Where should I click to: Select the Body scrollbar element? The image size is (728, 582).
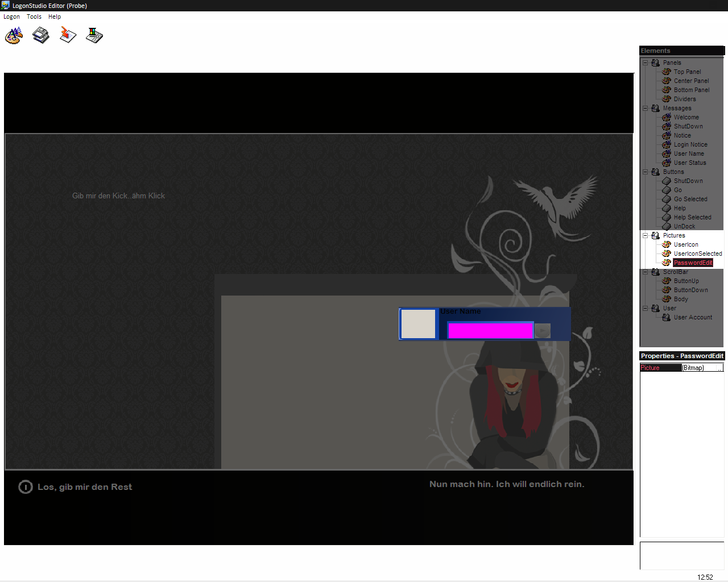click(x=681, y=299)
